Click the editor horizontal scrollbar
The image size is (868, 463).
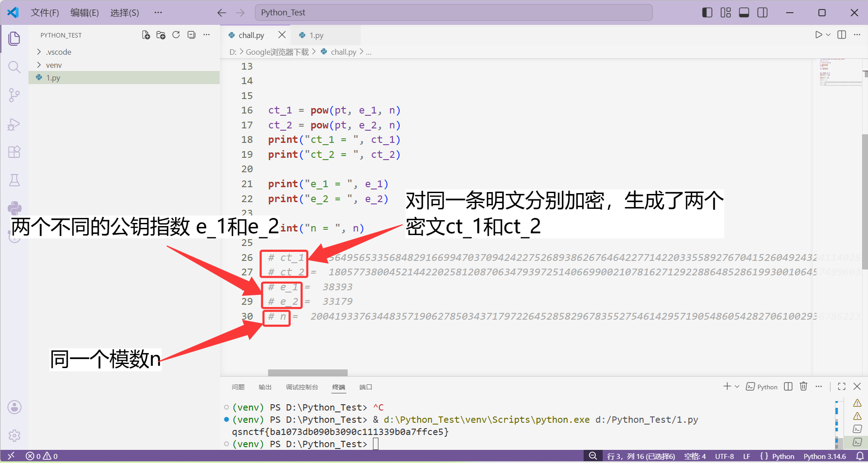coord(308,373)
